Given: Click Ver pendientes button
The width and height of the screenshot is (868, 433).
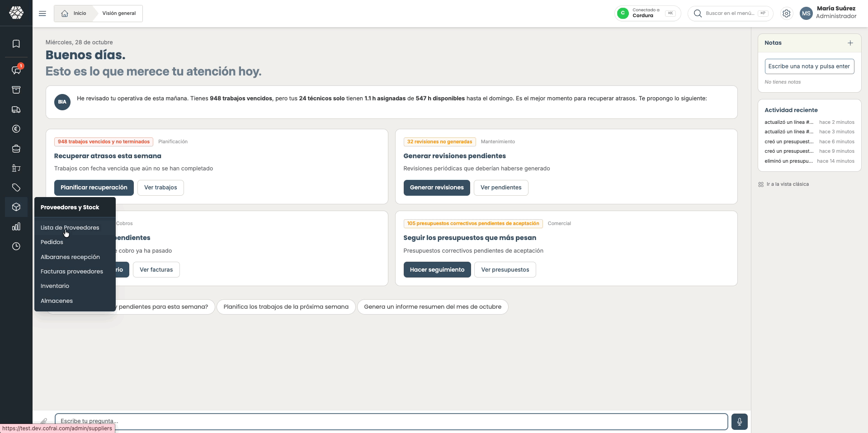Looking at the screenshot, I should 501,188.
